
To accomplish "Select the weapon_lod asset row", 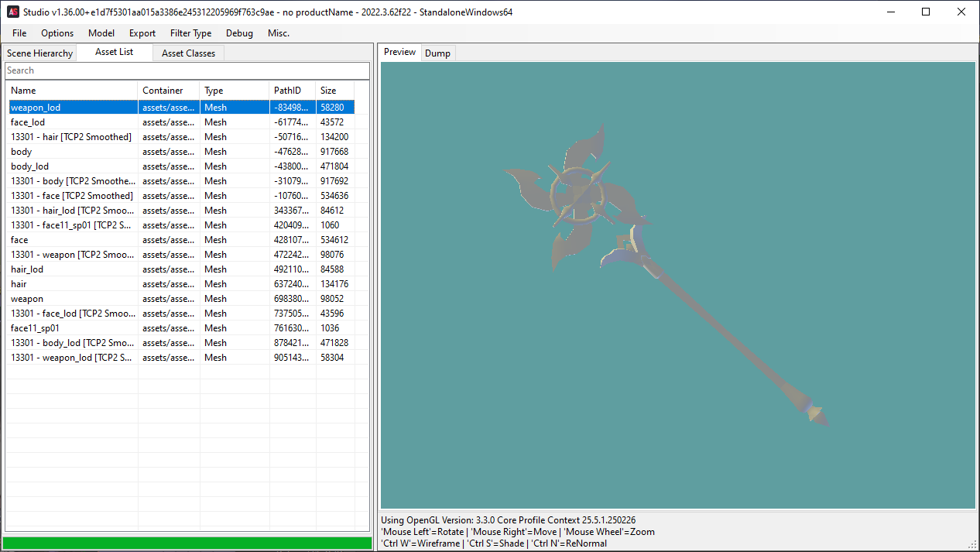I will pos(181,108).
